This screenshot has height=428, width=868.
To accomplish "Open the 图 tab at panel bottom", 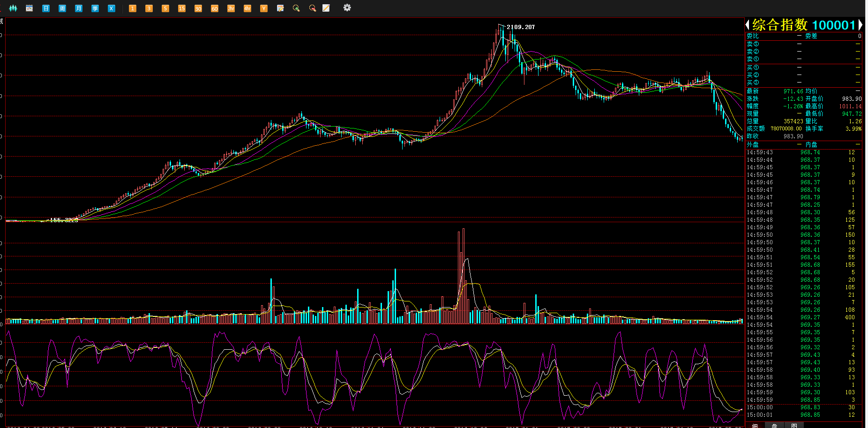I will tap(794, 425).
